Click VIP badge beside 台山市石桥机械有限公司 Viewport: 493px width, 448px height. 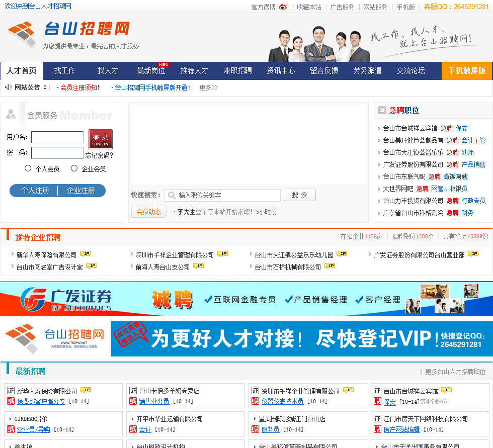(x=330, y=266)
